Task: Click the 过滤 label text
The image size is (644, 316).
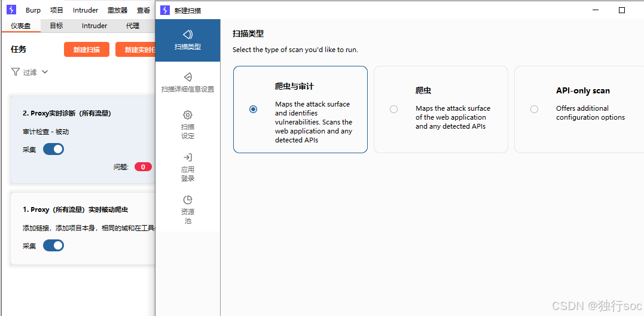Action: pos(29,72)
